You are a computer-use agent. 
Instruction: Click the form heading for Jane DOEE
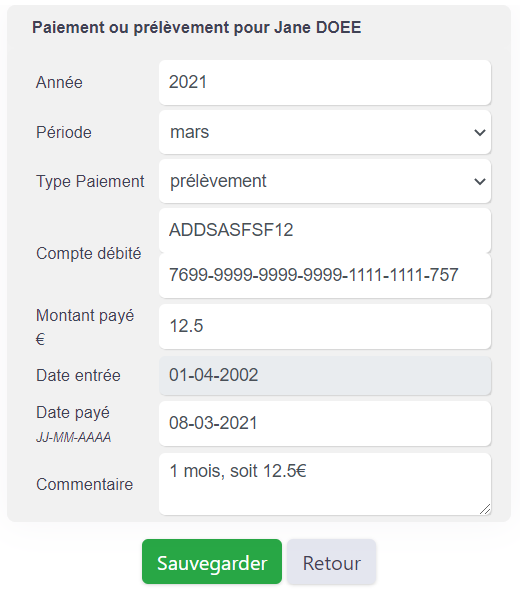[197, 28]
